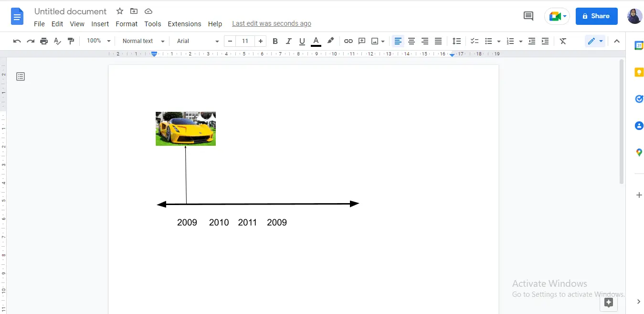Open the Normal text style dropdown
This screenshot has height=314, width=644.
[142, 41]
